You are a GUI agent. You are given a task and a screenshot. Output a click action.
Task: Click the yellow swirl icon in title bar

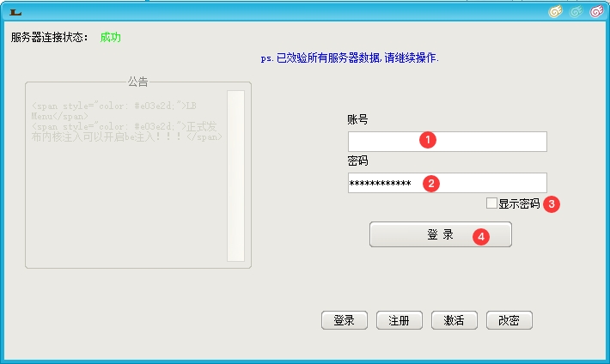tap(556, 12)
